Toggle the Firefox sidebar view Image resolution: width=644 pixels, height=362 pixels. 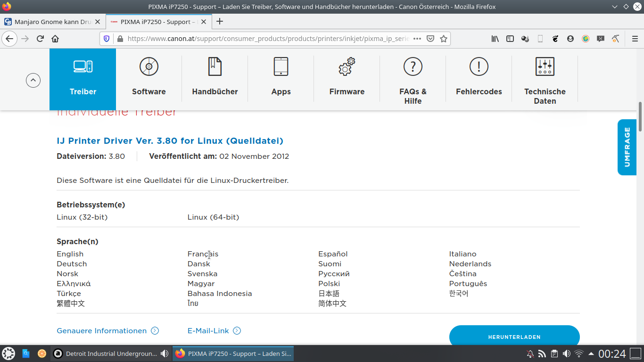pyautogui.click(x=510, y=39)
